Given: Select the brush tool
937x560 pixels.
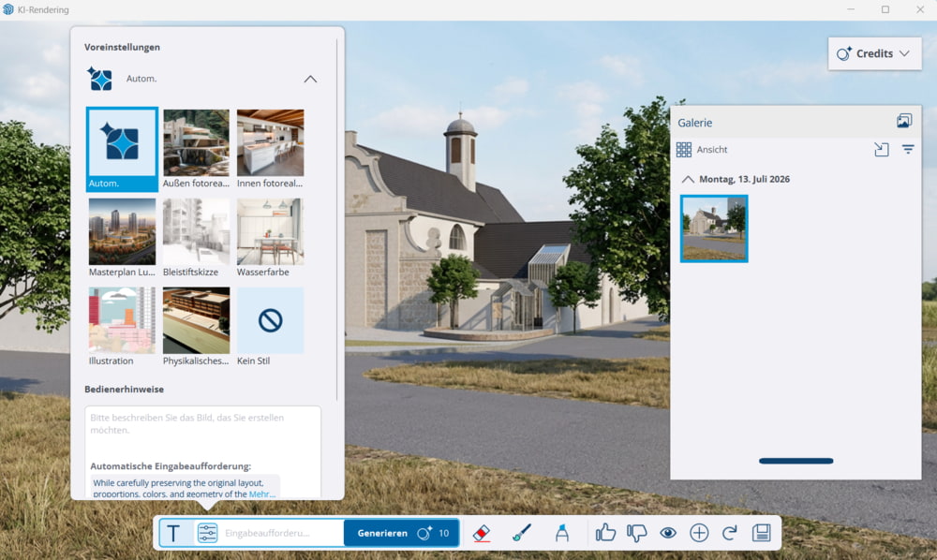Looking at the screenshot, I should (522, 533).
